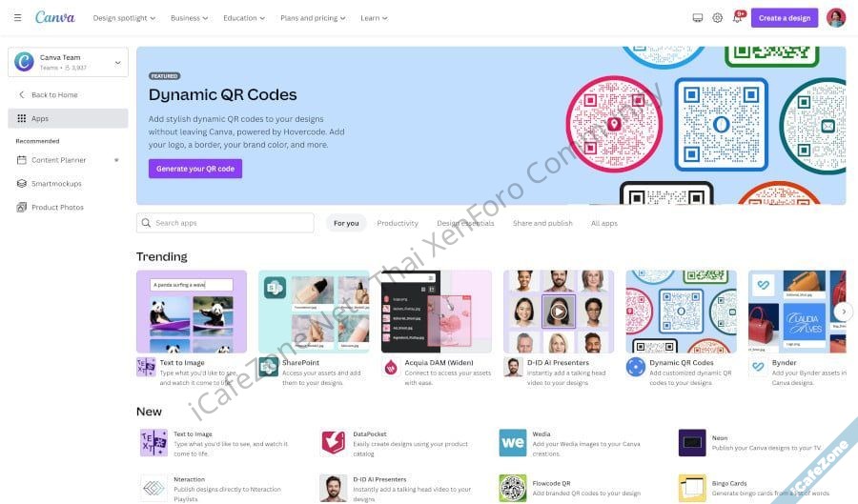Viewport: 858px width, 504px height.
Task: Click the Canva logo
Action: pyautogui.click(x=54, y=17)
